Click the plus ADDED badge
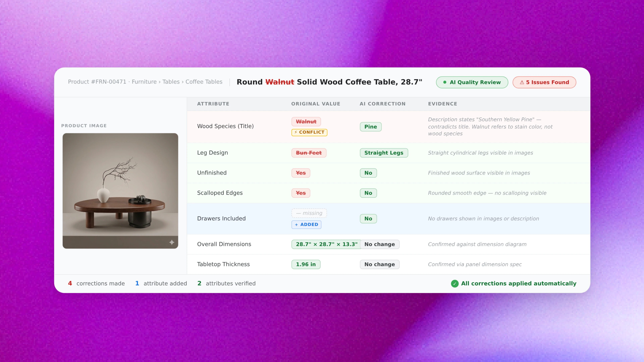Screen dimensions: 644x362 coord(306,224)
